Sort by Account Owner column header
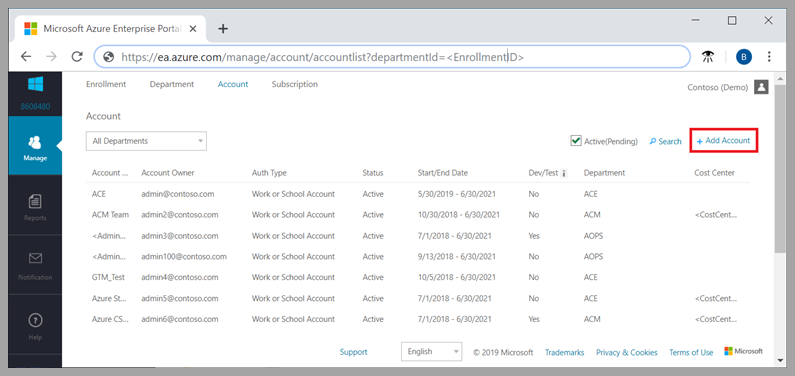The width and height of the screenshot is (795, 376). coord(168,173)
